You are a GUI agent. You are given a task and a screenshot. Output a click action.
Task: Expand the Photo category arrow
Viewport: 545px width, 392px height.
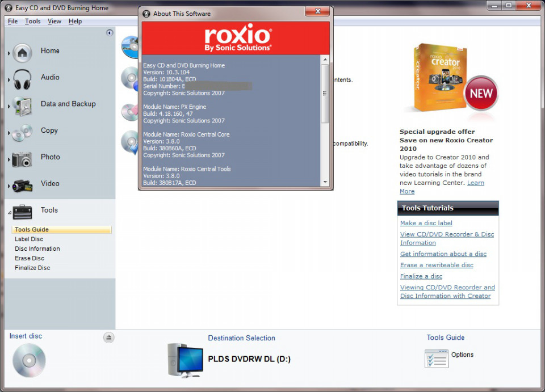click(9, 159)
